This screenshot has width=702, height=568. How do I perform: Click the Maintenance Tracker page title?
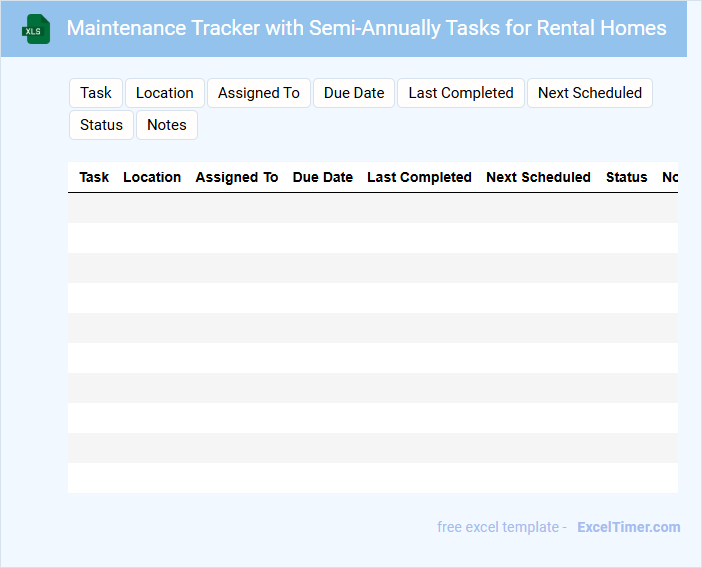click(x=366, y=28)
